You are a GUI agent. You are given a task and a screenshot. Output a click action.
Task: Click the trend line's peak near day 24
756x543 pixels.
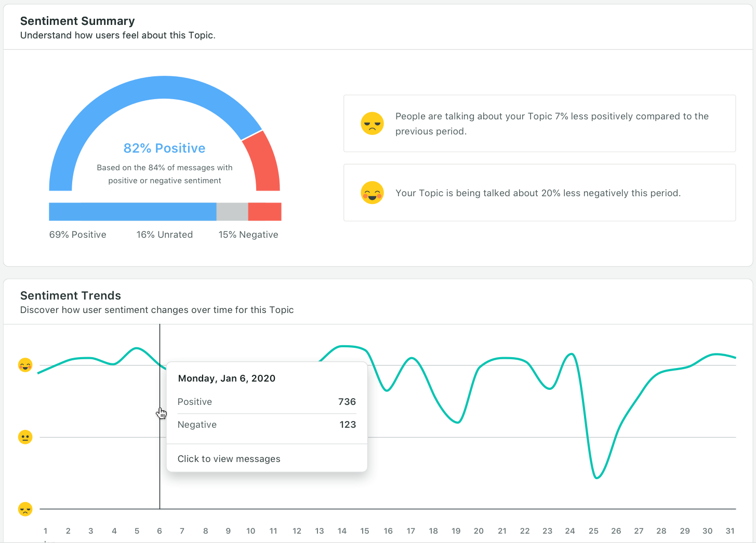tap(572, 354)
